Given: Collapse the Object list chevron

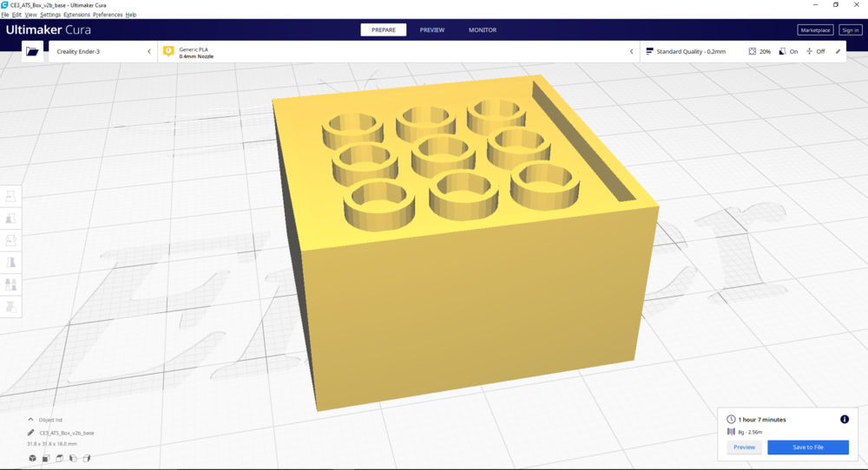Looking at the screenshot, I should 30,420.
